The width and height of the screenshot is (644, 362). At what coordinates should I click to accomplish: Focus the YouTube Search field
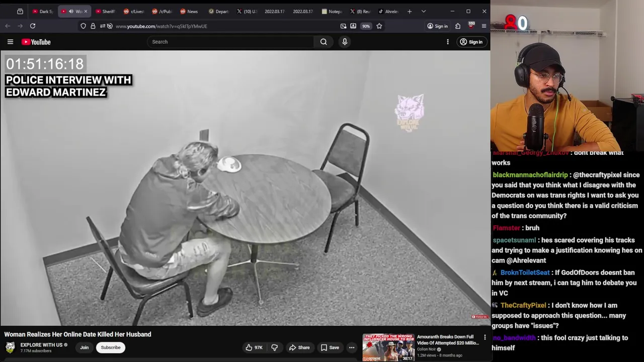point(231,42)
